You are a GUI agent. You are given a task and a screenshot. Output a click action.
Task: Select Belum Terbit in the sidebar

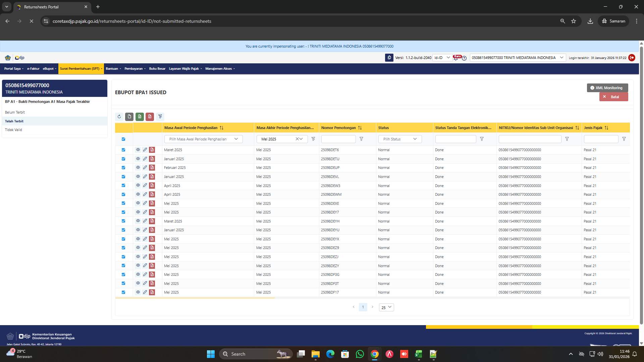(x=15, y=112)
